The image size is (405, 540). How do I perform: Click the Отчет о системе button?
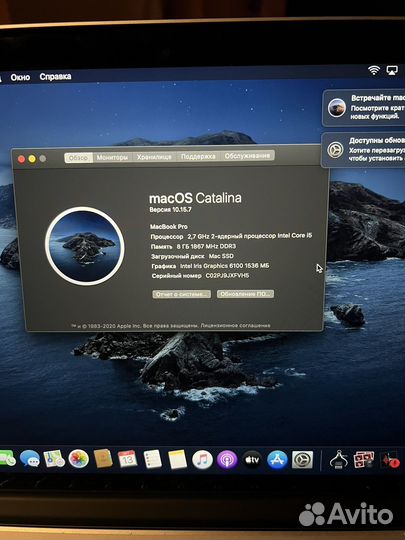pyautogui.click(x=182, y=294)
